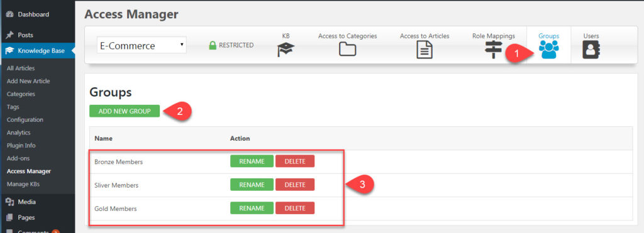Click the Access Manager page title

point(131,14)
